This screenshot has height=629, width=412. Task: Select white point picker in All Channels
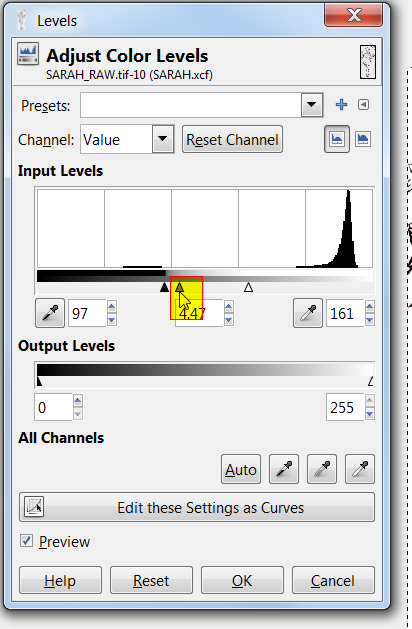pyautogui.click(x=360, y=469)
